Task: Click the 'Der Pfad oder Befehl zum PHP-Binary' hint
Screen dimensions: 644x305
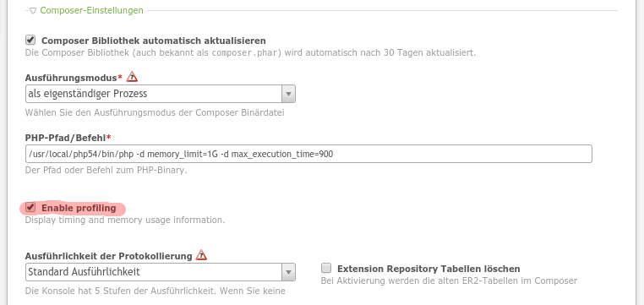Action: point(106,170)
